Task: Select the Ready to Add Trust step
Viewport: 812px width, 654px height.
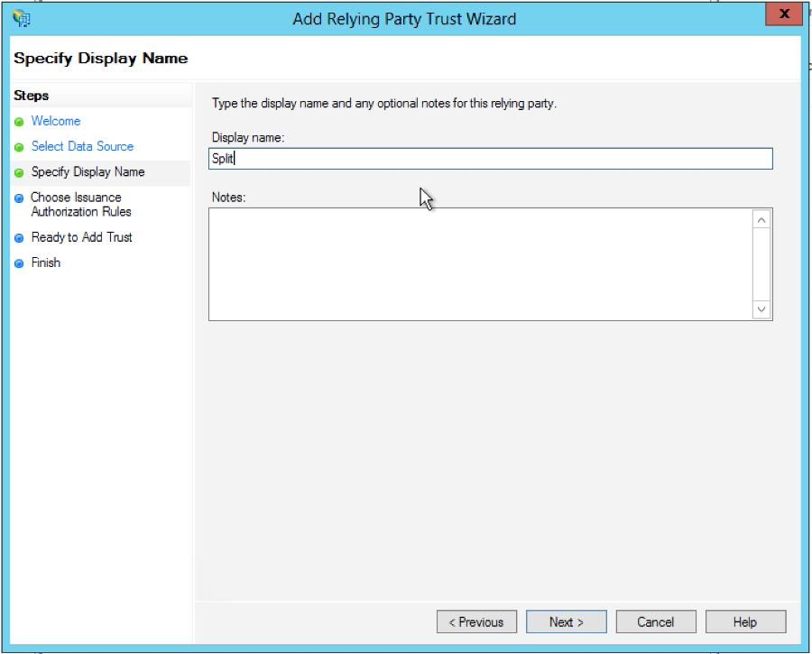Action: tap(81, 237)
